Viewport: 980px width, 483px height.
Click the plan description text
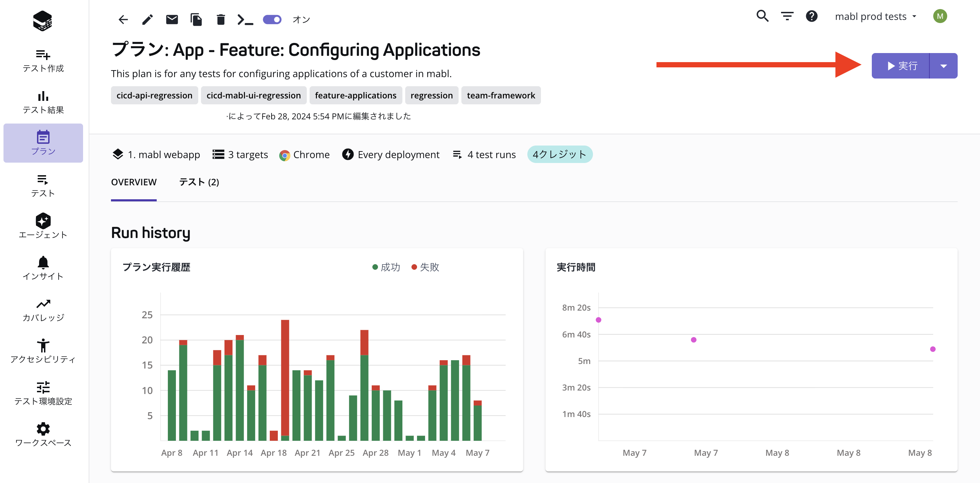(x=281, y=73)
